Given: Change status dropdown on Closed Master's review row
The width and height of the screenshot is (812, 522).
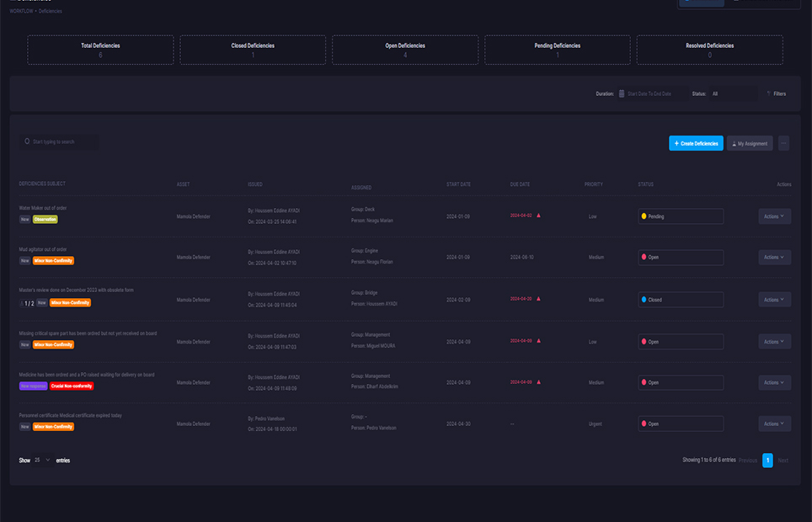Looking at the screenshot, I should coord(679,299).
